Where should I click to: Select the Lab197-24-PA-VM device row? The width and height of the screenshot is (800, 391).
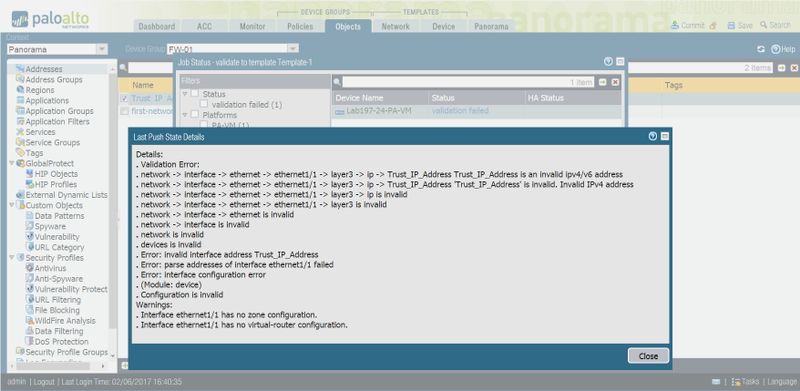coord(477,111)
